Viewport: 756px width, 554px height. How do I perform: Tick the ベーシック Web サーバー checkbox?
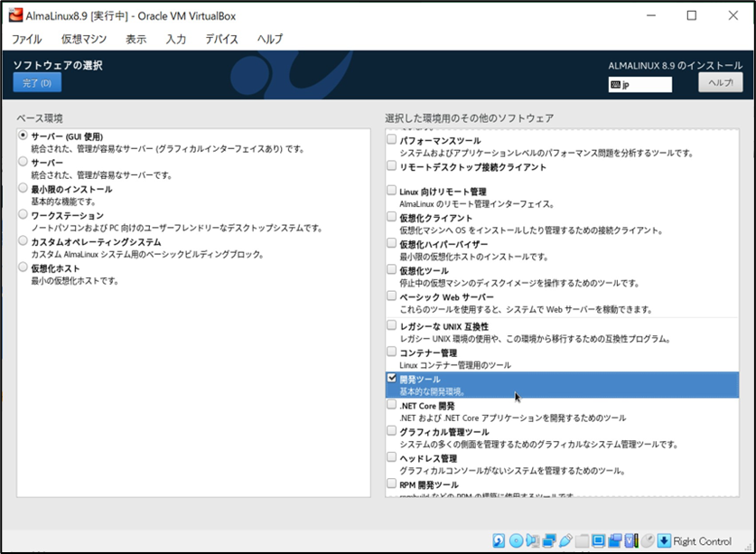(x=391, y=296)
